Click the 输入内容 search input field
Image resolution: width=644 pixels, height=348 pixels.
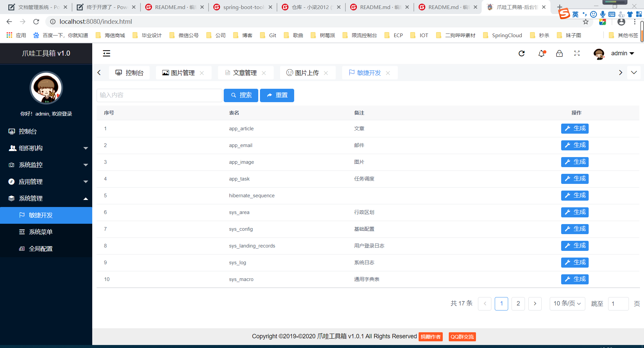[x=159, y=95]
